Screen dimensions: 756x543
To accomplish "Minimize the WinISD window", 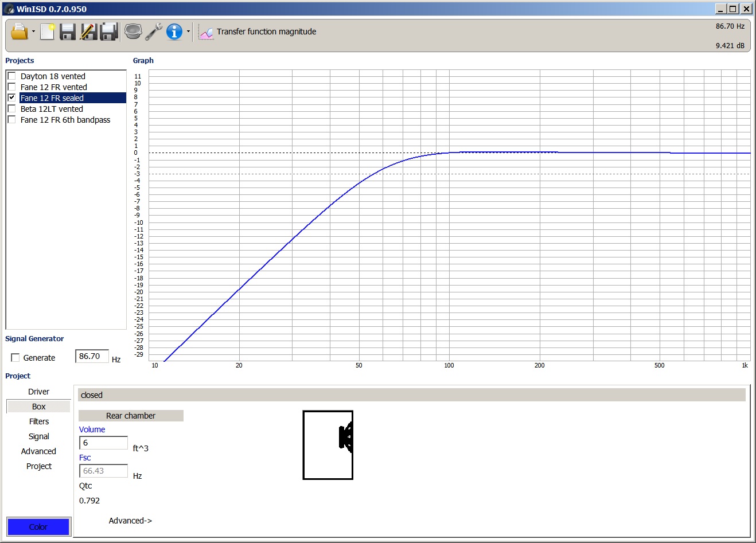I will tap(722, 9).
